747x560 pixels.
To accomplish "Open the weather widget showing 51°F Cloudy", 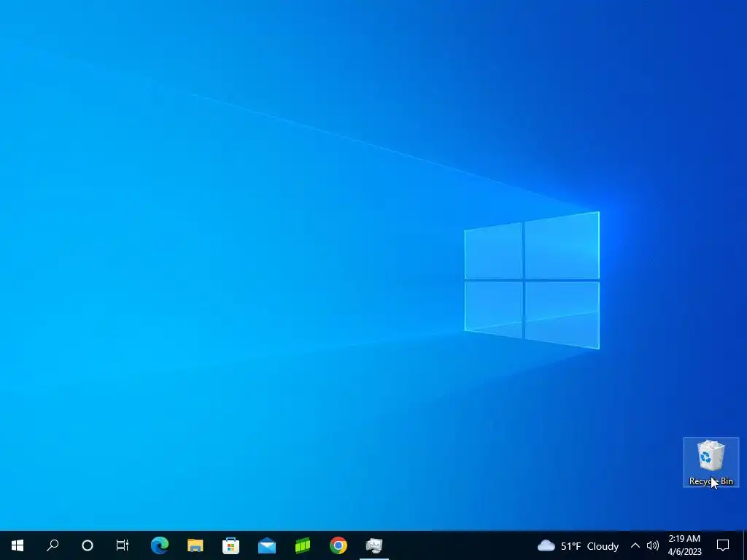I will tap(578, 545).
